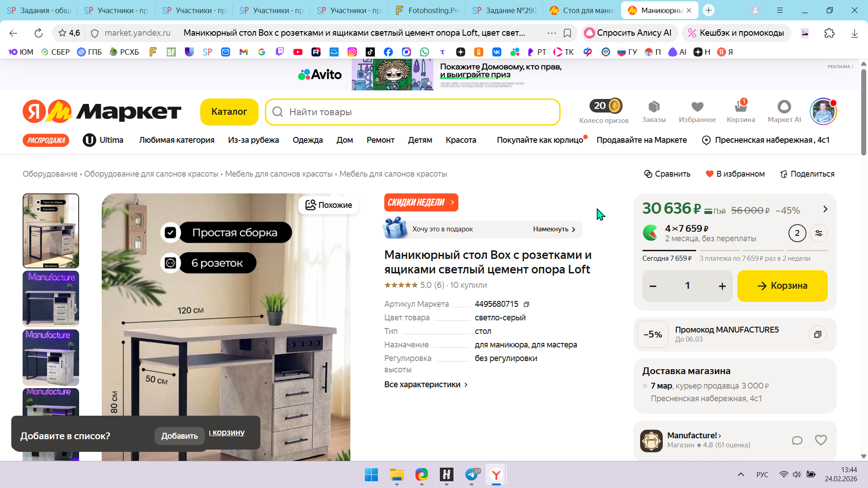Open the Красота category menu
Viewport: 868px width, 488px height.
pyautogui.click(x=461, y=140)
